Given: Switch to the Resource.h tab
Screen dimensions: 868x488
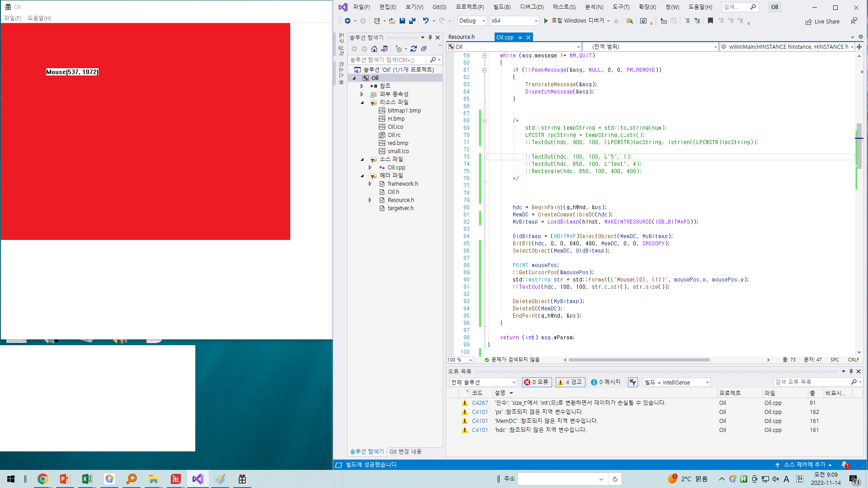Looking at the screenshot, I should click(461, 37).
